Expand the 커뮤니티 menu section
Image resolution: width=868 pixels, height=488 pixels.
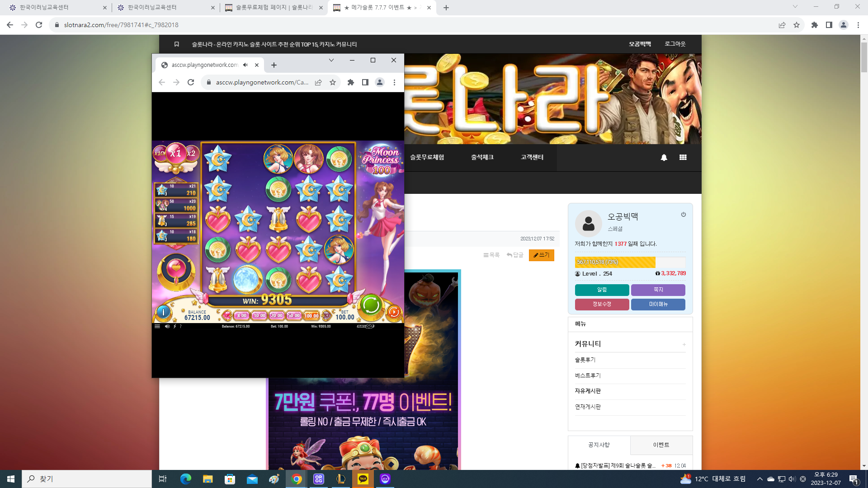684,344
